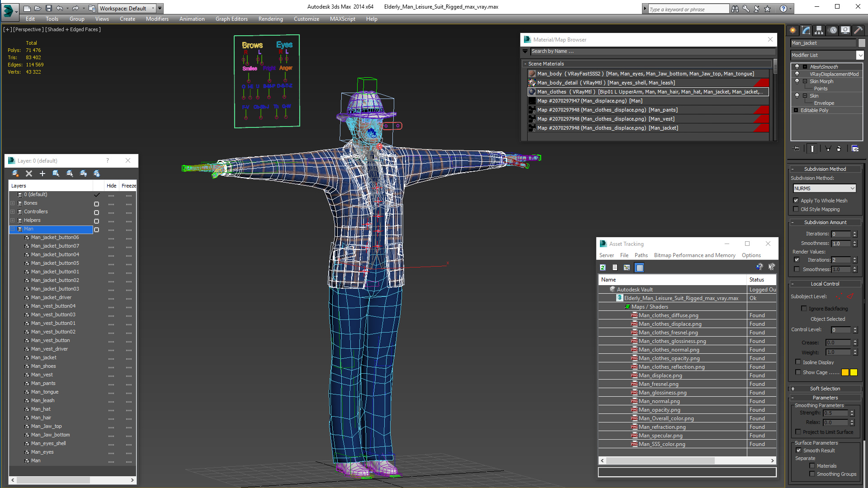Collapse the Man layer tree node
This screenshot has width=868, height=488.
pyautogui.click(x=13, y=229)
